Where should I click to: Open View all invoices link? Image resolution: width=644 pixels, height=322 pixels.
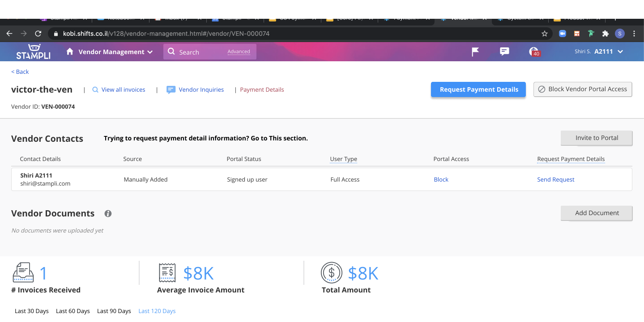click(123, 89)
